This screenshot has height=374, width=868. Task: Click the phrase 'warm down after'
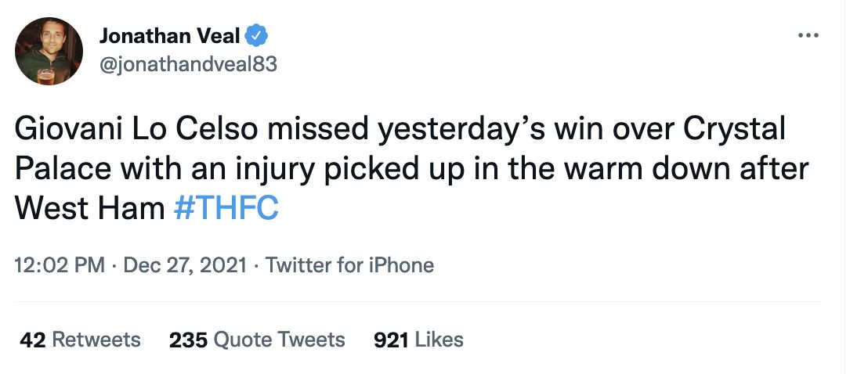690,169
